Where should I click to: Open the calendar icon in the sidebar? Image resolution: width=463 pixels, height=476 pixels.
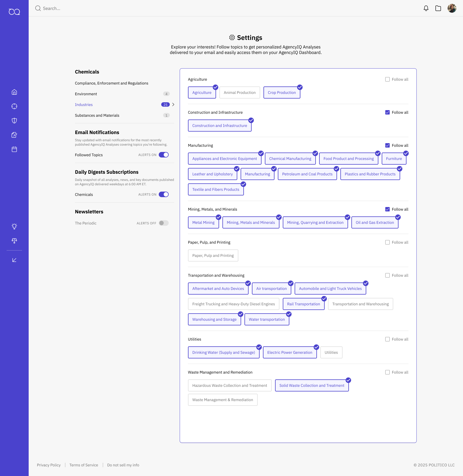(x=14, y=149)
